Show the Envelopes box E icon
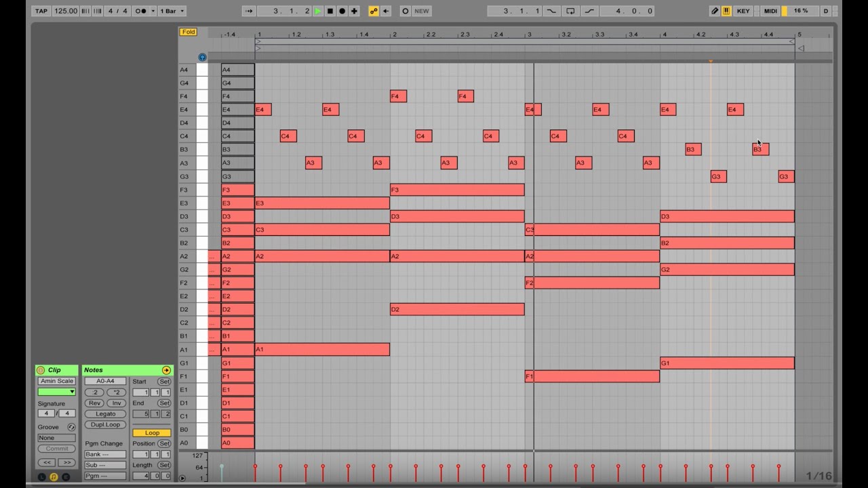The image size is (868, 488). (x=66, y=477)
